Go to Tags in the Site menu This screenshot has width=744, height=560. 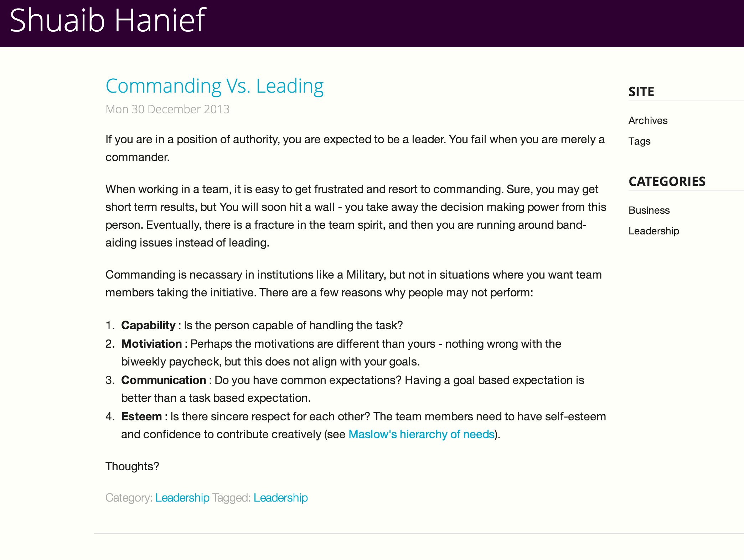click(639, 141)
